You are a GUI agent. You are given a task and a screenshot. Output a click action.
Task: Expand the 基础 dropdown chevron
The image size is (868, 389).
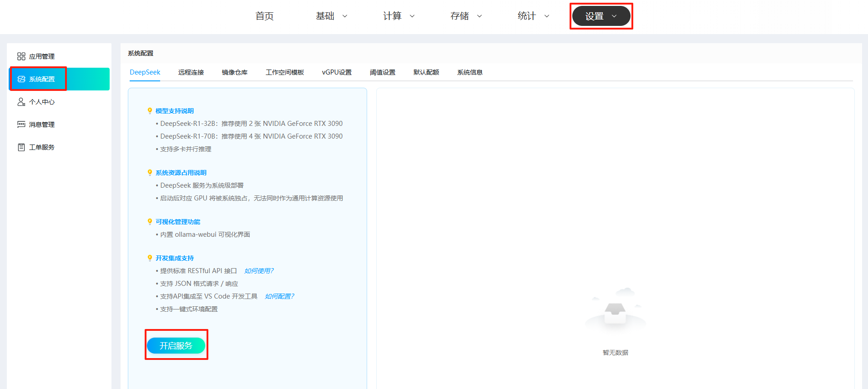345,16
